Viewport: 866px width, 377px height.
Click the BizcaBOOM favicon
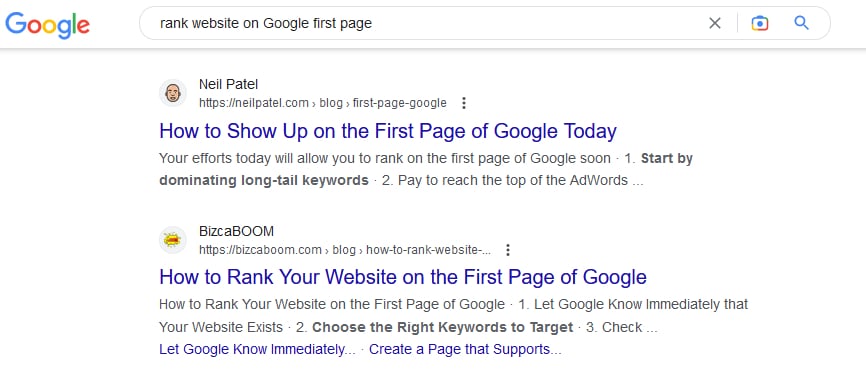[173, 240]
